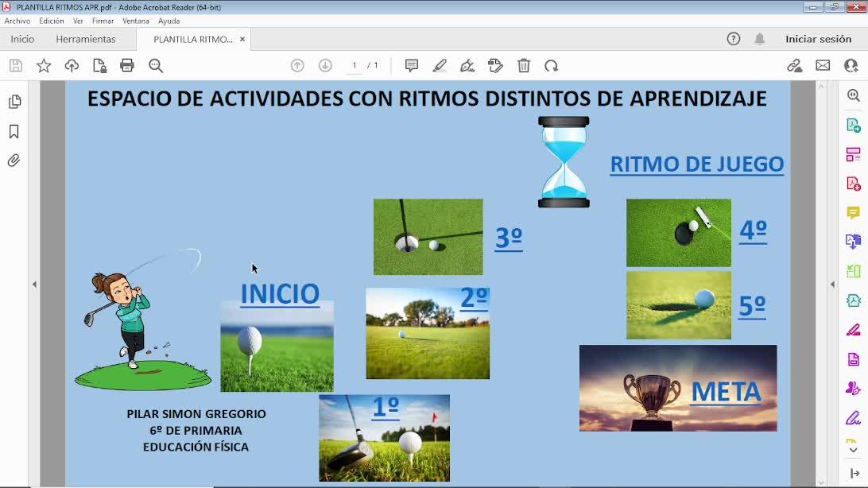Click the convert file page icon

coord(99,66)
